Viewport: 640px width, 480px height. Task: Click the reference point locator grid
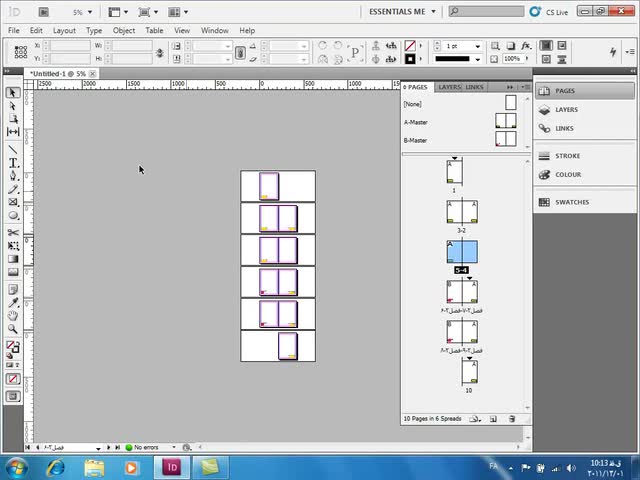point(20,52)
